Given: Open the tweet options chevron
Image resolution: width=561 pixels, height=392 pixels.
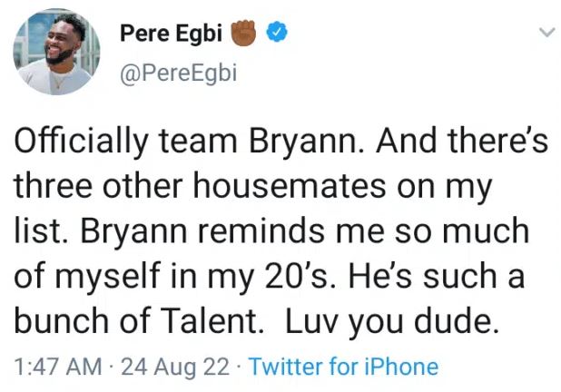Looking at the screenshot, I should pyautogui.click(x=546, y=33).
